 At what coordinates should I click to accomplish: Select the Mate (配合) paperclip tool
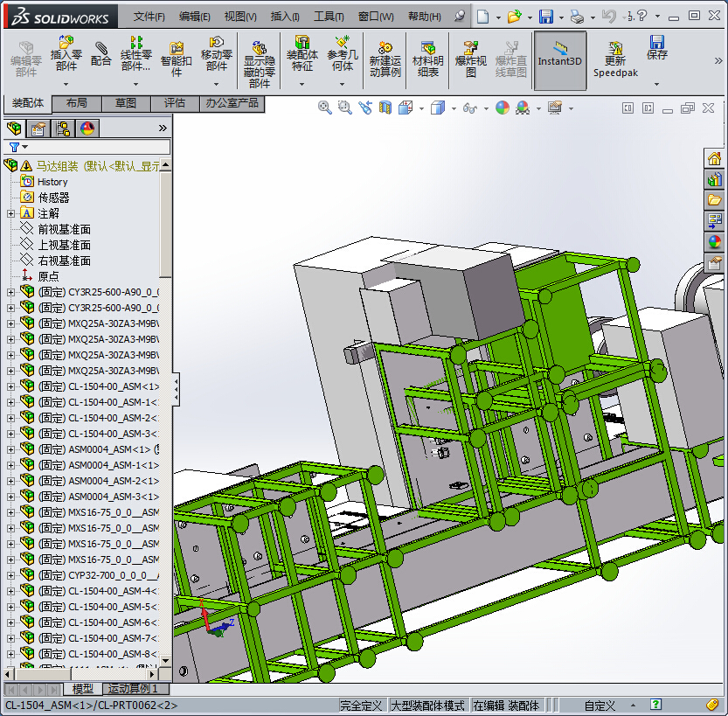point(101,54)
